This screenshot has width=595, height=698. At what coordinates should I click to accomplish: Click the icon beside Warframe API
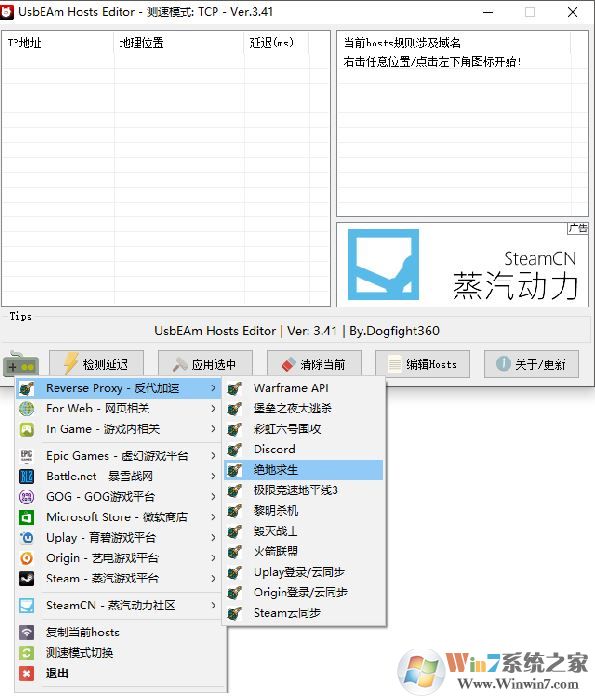235,388
